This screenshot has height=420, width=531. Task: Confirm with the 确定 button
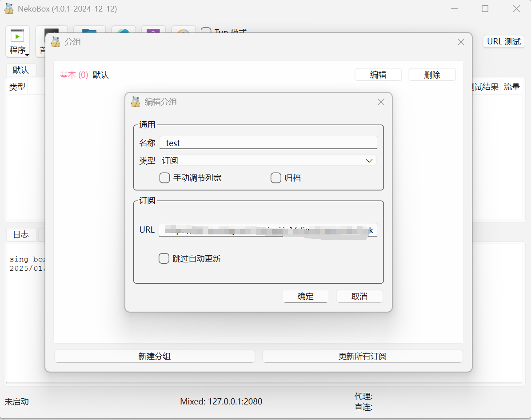point(305,297)
